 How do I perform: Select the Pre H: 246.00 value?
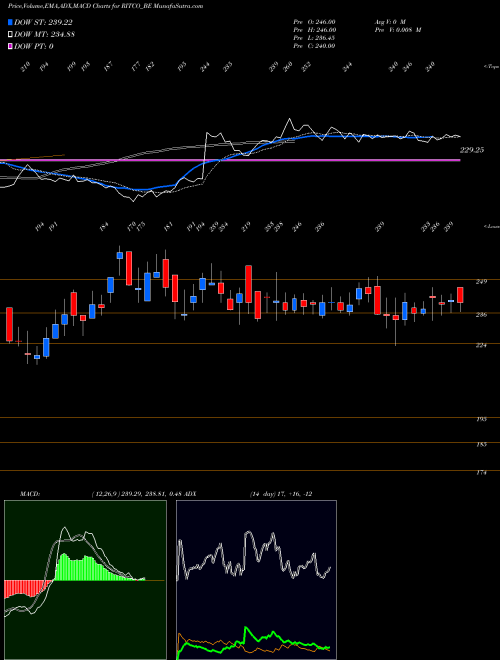coord(314,30)
